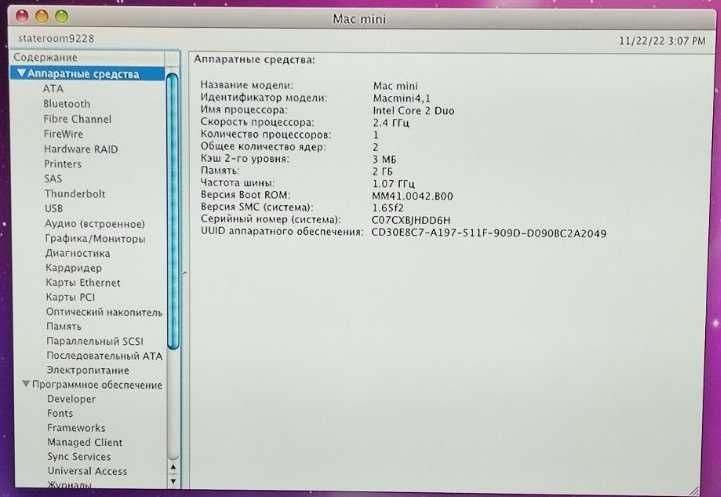Show Карты Ethernet information

click(x=83, y=283)
